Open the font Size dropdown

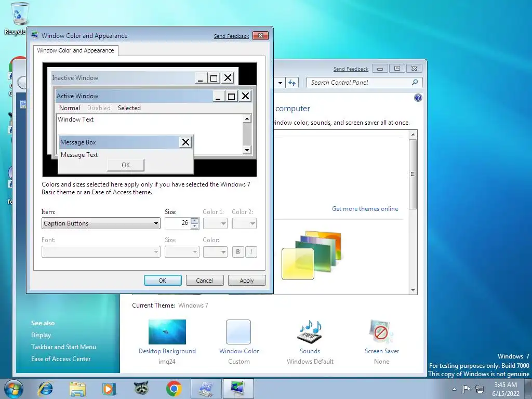point(182,252)
